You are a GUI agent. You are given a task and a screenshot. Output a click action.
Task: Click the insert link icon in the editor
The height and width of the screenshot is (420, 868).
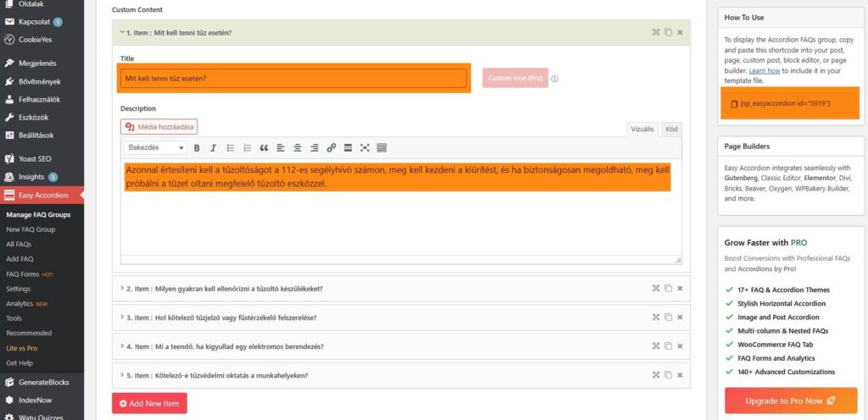pyautogui.click(x=331, y=148)
